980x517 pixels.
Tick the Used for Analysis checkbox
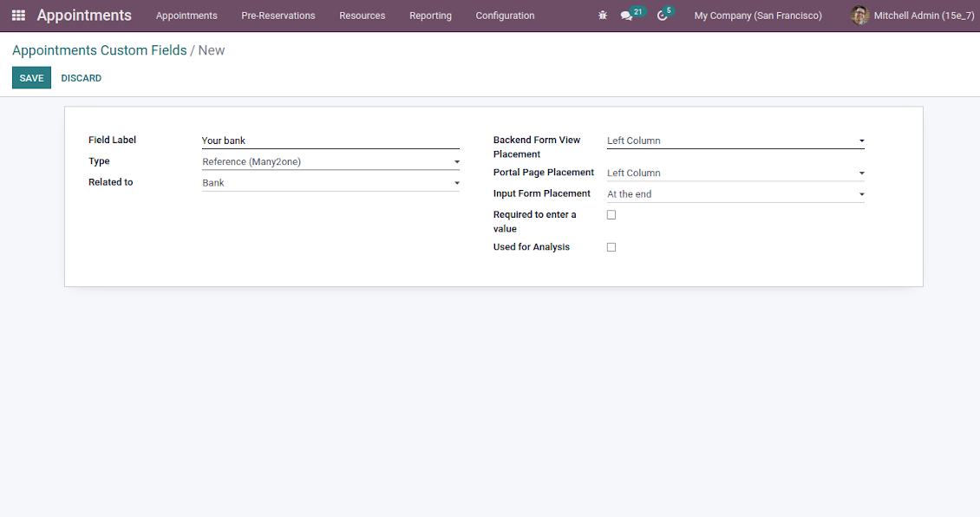point(611,247)
